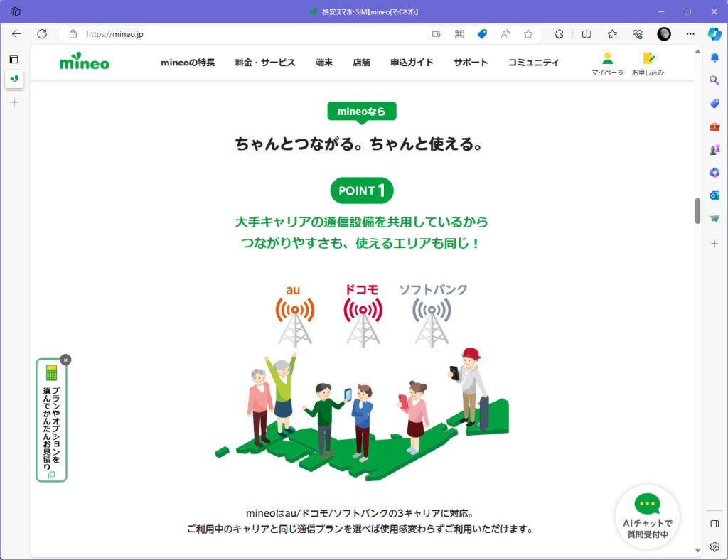The width and height of the screenshot is (728, 560).
Task: Open Shopping tag in Edge sidebar
Action: click(x=714, y=104)
